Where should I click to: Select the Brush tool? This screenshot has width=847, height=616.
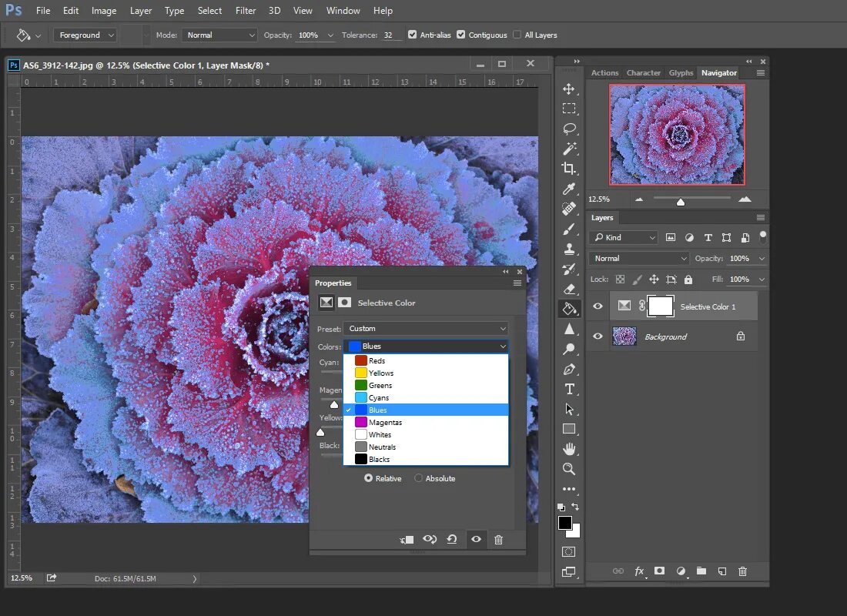(569, 229)
